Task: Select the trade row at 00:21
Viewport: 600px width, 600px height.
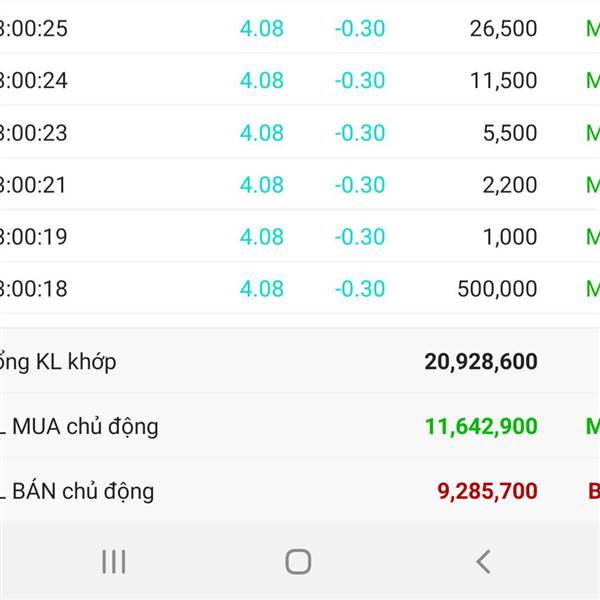Action: click(300, 184)
